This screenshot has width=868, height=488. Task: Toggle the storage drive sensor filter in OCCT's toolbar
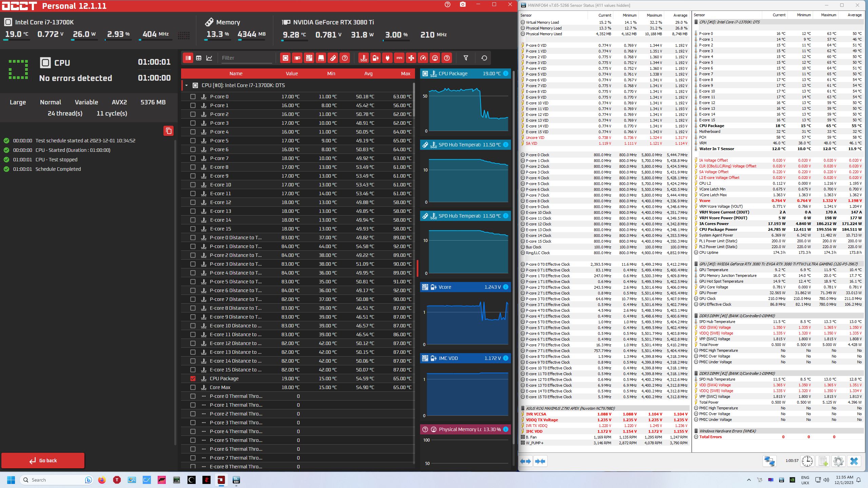(321, 58)
